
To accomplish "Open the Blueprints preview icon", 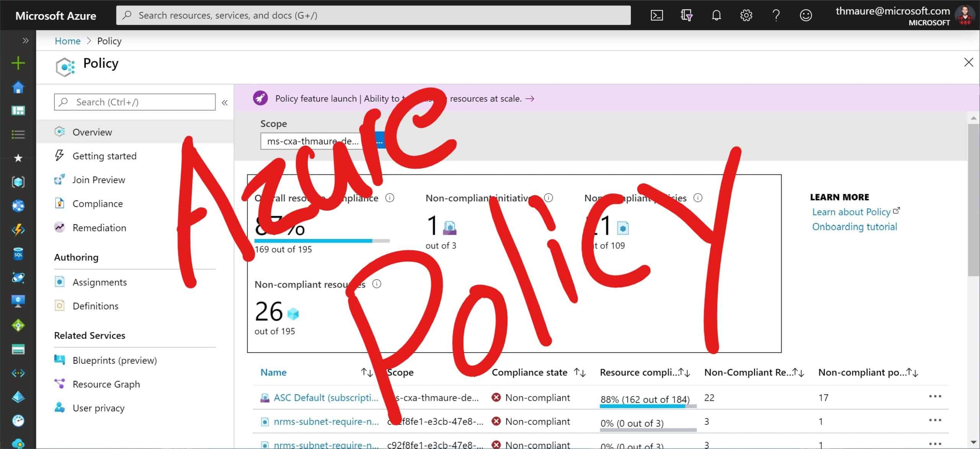I will (x=60, y=360).
